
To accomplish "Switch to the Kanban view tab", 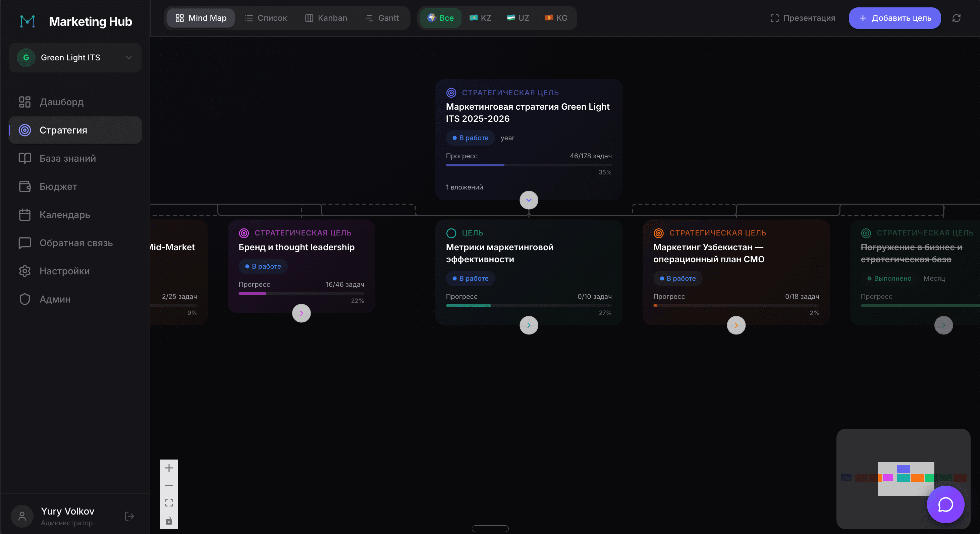I will pos(326,18).
